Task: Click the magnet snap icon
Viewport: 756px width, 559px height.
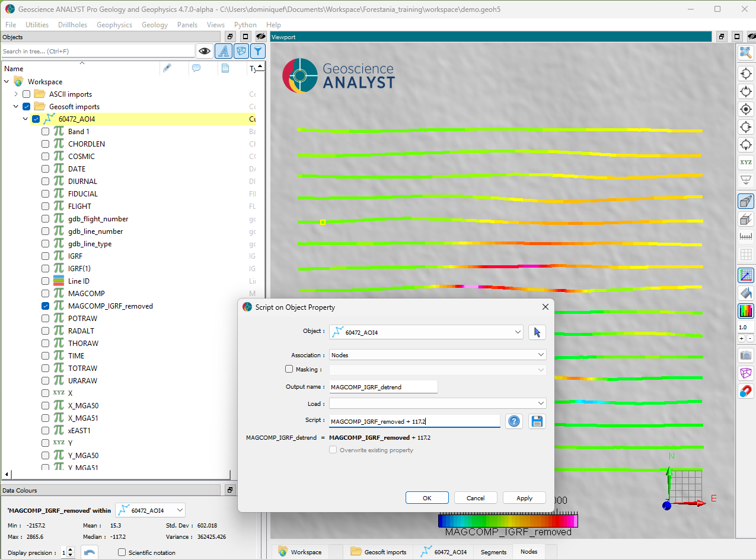Action: click(745, 391)
